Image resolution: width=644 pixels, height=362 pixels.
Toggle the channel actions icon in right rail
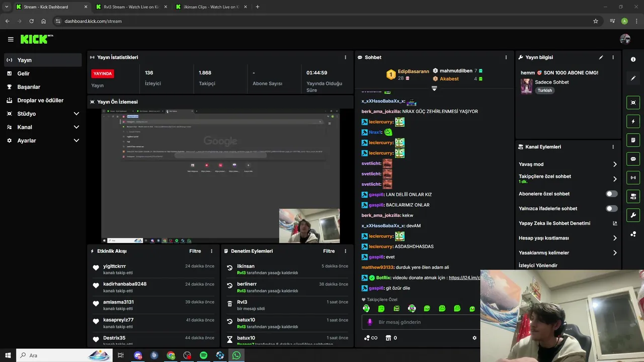point(633,196)
